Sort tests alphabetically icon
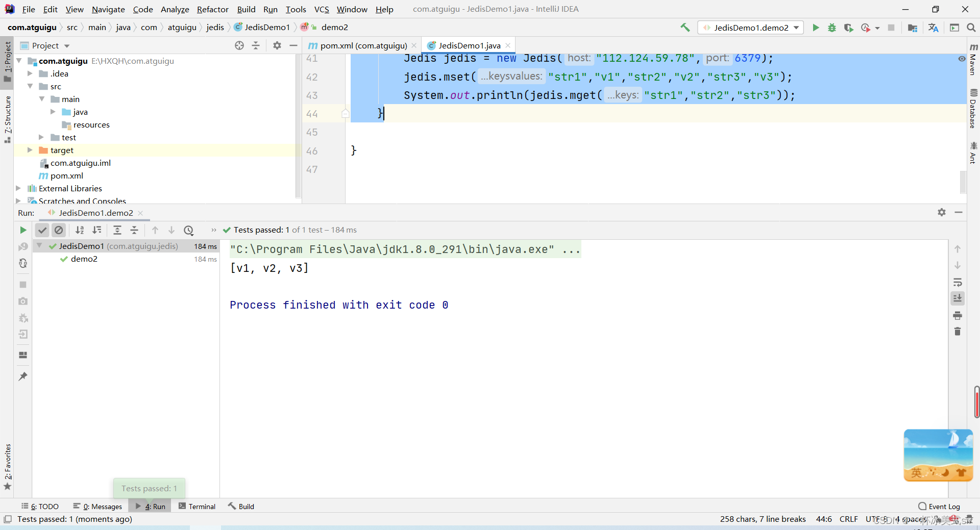This screenshot has width=980, height=530. [x=80, y=230]
